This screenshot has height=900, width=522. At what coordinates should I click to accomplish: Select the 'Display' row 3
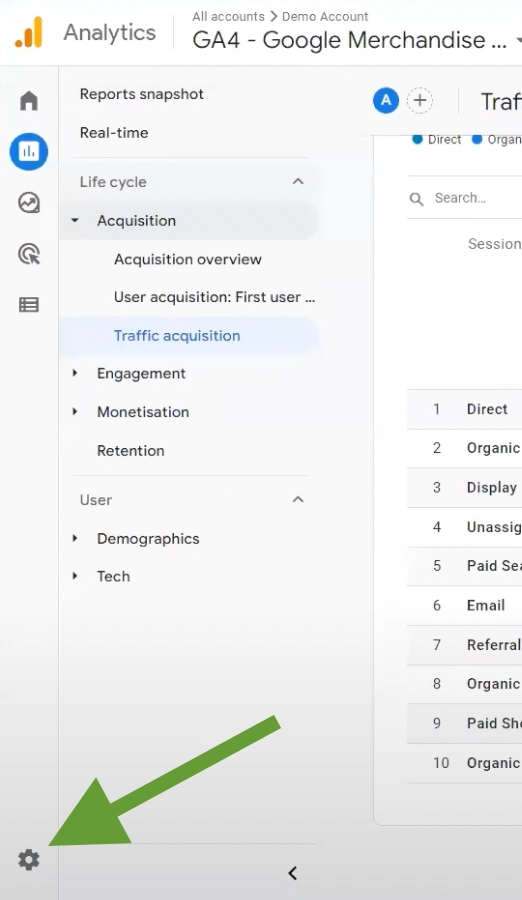coord(465,487)
